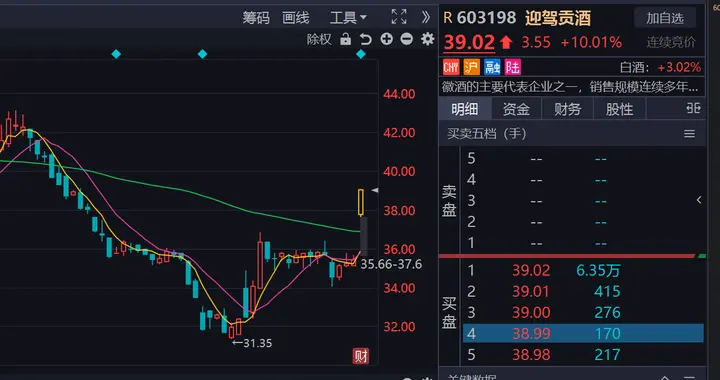The width and height of the screenshot is (720, 380).
Task: Click bid 2 volume 415
Action: [x=607, y=291]
